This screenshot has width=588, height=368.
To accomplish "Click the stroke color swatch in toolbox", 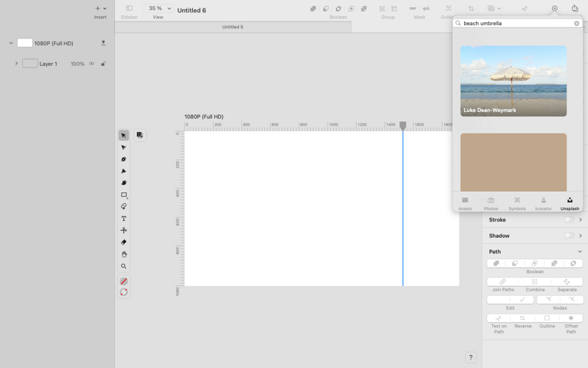I will 124,292.
